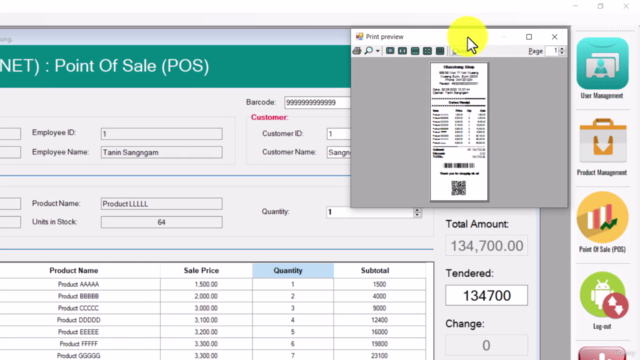Click the sale price cell '3,100.00'

206,320
